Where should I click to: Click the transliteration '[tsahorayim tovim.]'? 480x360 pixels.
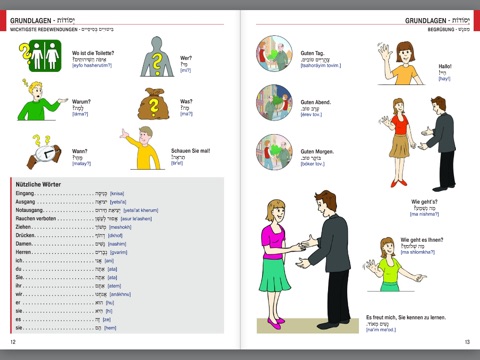(321, 65)
